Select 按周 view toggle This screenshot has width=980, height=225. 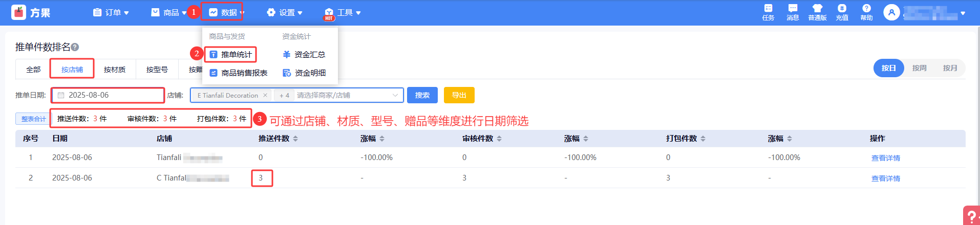coord(920,68)
